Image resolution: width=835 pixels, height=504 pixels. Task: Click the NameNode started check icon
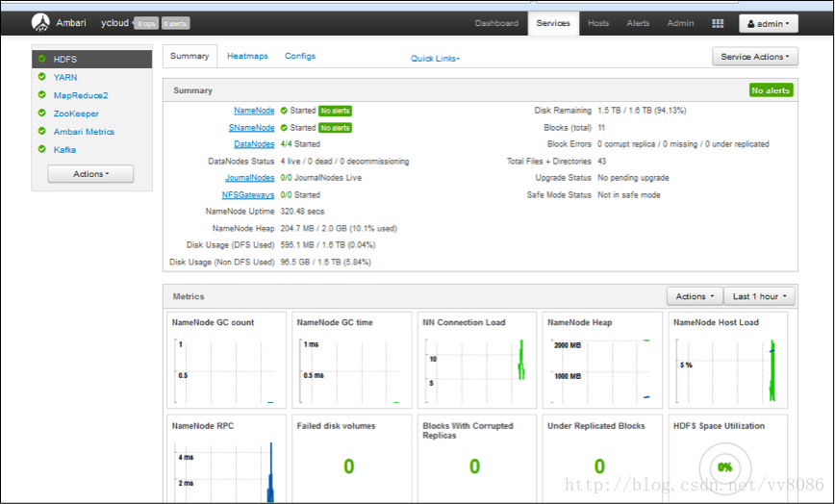tap(284, 111)
